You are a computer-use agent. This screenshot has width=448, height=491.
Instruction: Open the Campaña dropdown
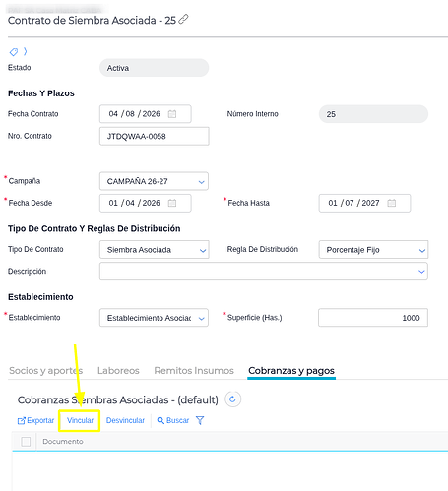[x=154, y=181]
